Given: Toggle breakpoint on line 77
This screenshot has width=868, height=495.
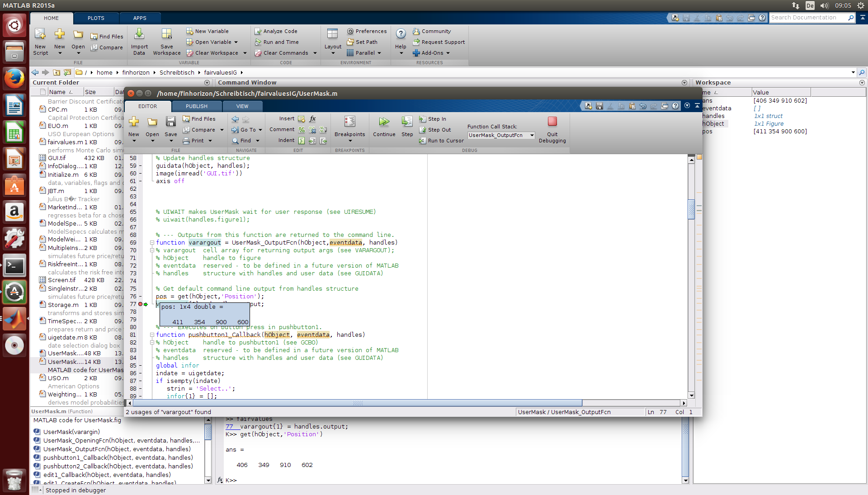Looking at the screenshot, I should [x=141, y=304].
